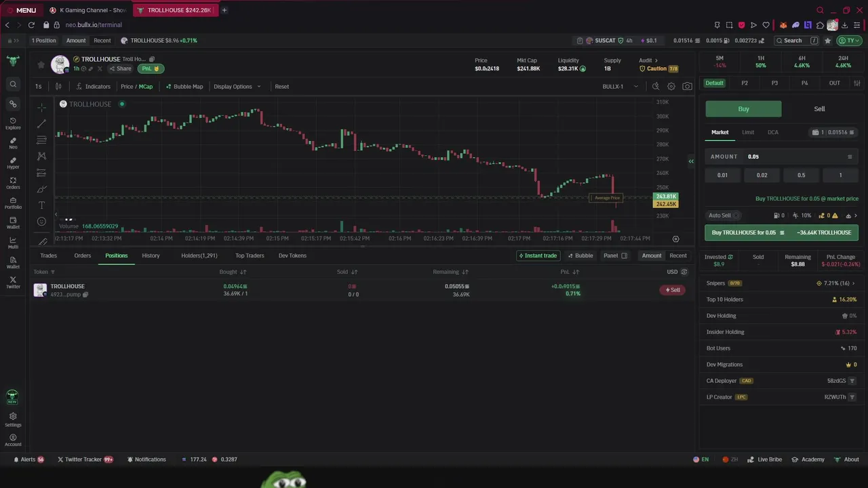Click Sell button in TROLLHOUSE position row

pos(673,290)
